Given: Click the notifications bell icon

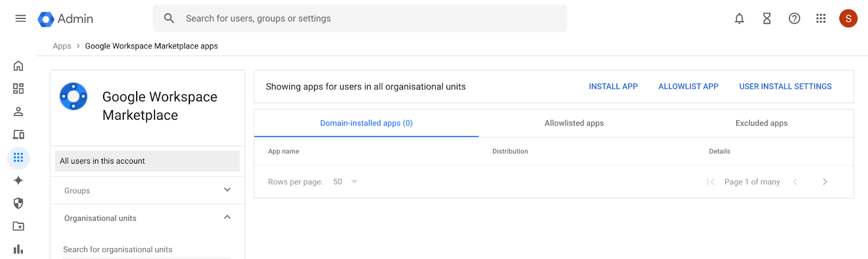Looking at the screenshot, I should [x=739, y=18].
